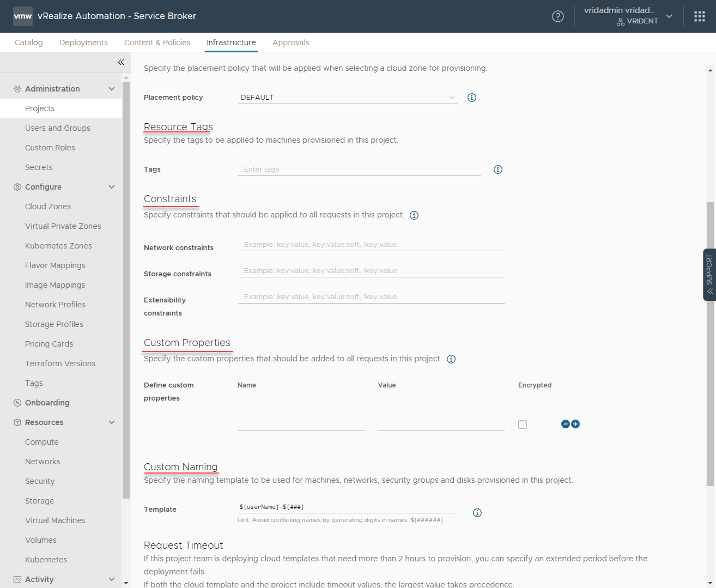Screen dimensions: 716x588
Task: Click the Resources cube icon
Action: (x=17, y=422)
